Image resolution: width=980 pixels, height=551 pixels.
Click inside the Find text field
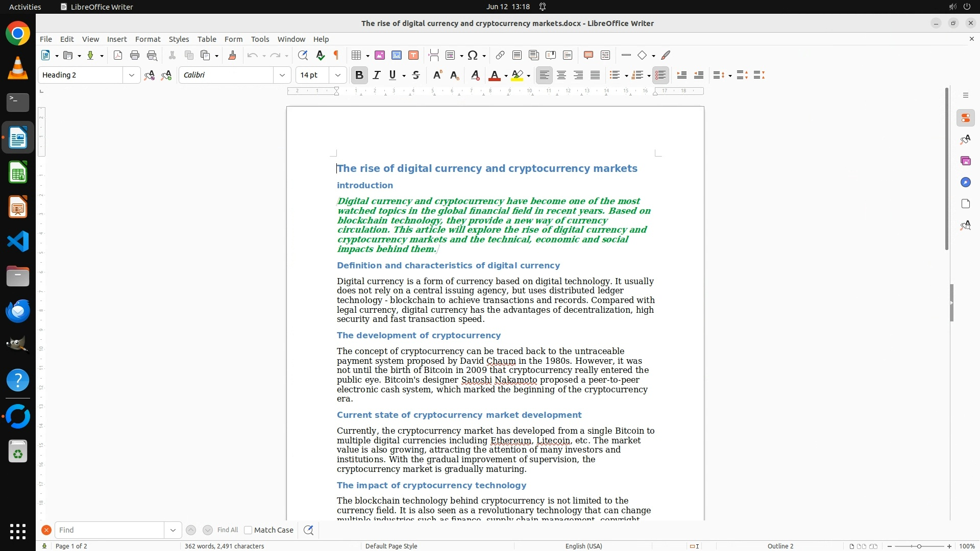click(109, 530)
